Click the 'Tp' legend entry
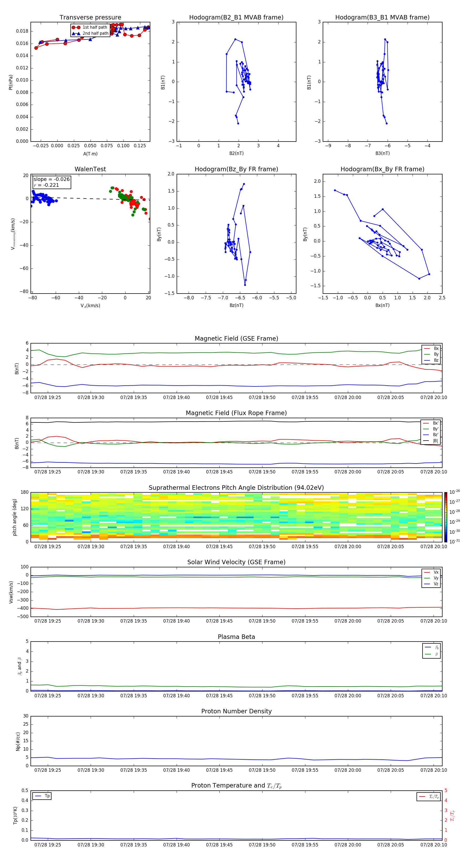This screenshot has height=868, width=473. (x=42, y=796)
